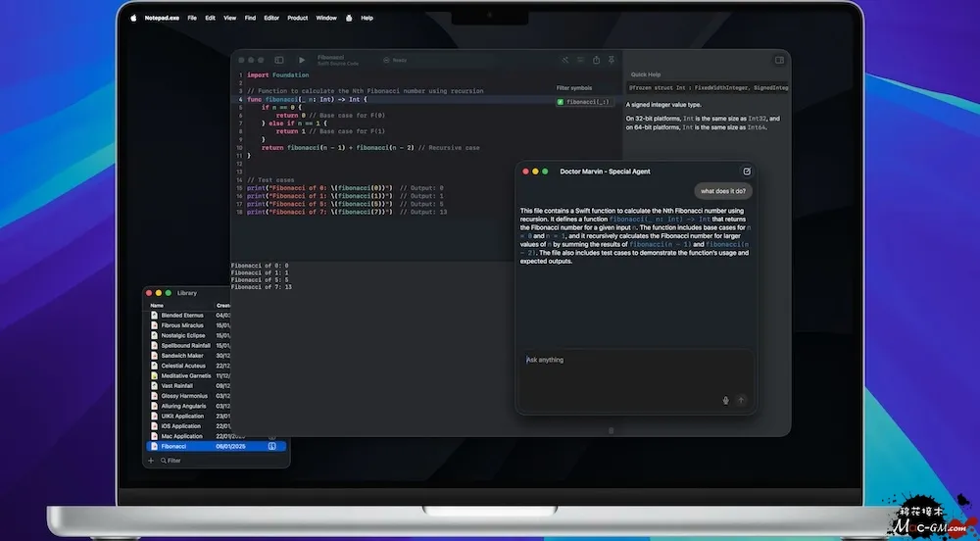The width and height of the screenshot is (980, 541).
Task: Toggle the Quick Help inspector panel icon
Action: [779, 60]
